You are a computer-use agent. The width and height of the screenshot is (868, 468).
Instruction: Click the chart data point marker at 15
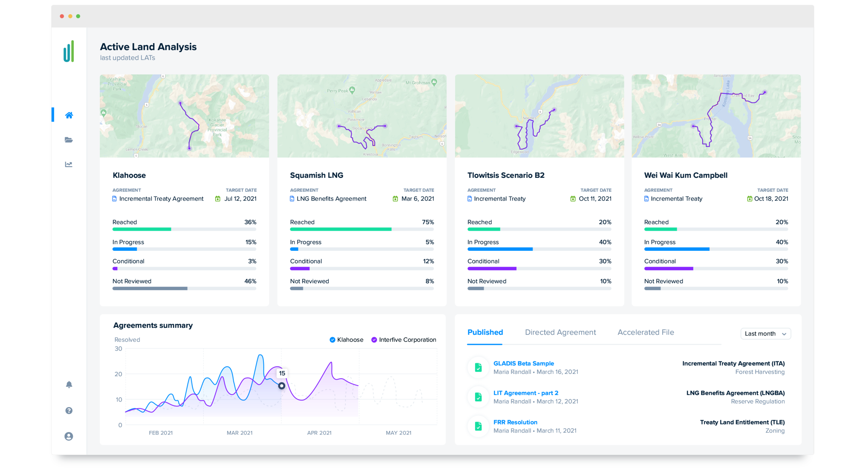coord(282,386)
